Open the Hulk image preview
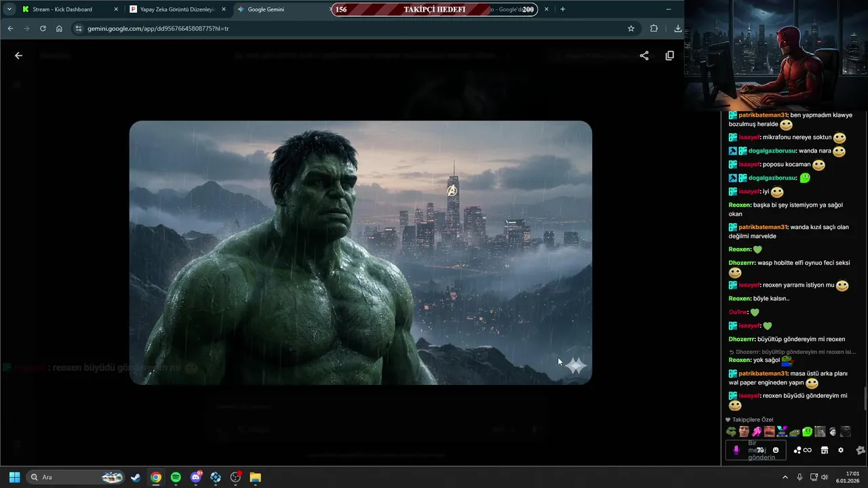This screenshot has width=868, height=488. (x=361, y=253)
